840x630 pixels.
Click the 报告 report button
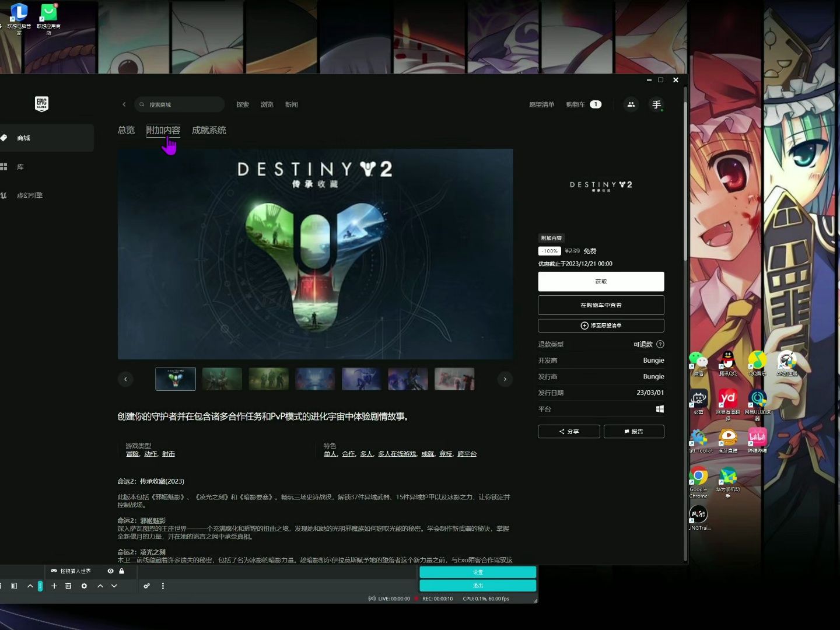coord(634,432)
